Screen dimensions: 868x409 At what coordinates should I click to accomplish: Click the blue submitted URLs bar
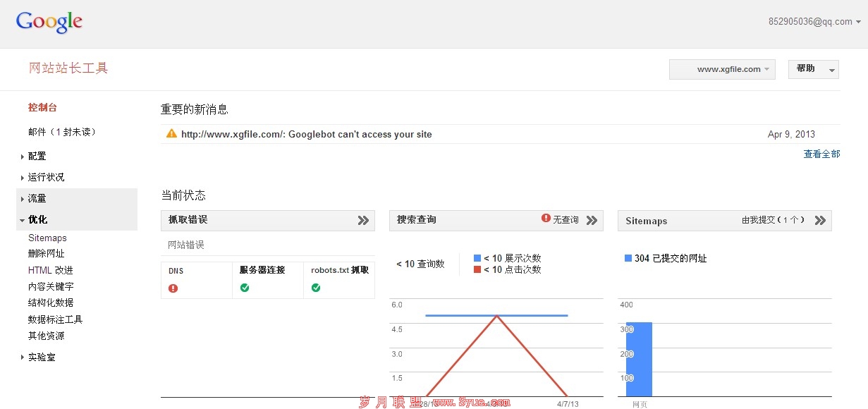point(639,359)
